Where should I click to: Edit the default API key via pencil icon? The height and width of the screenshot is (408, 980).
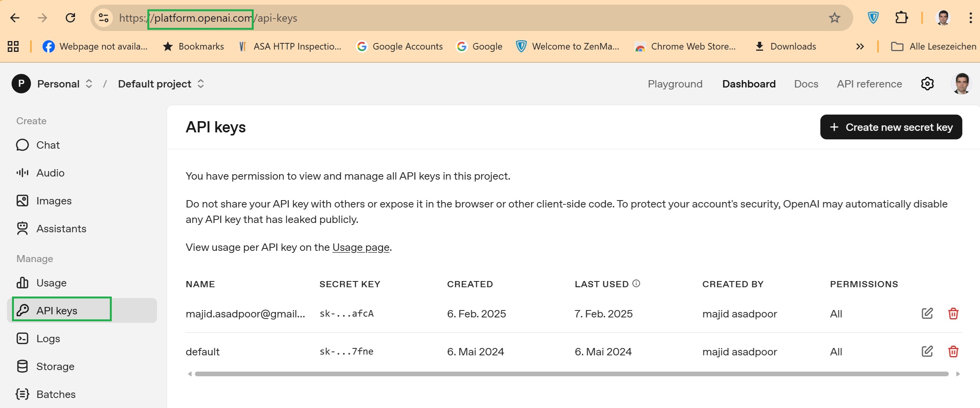927,351
